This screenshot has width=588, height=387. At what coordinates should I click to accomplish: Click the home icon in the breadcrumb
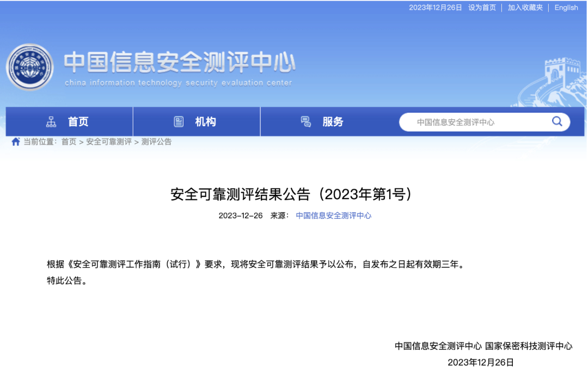15,142
